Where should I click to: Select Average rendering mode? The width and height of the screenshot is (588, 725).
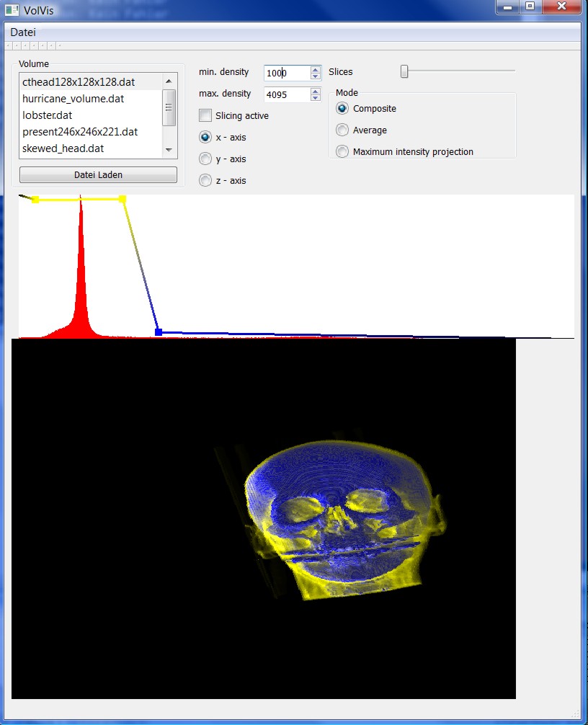coord(342,130)
